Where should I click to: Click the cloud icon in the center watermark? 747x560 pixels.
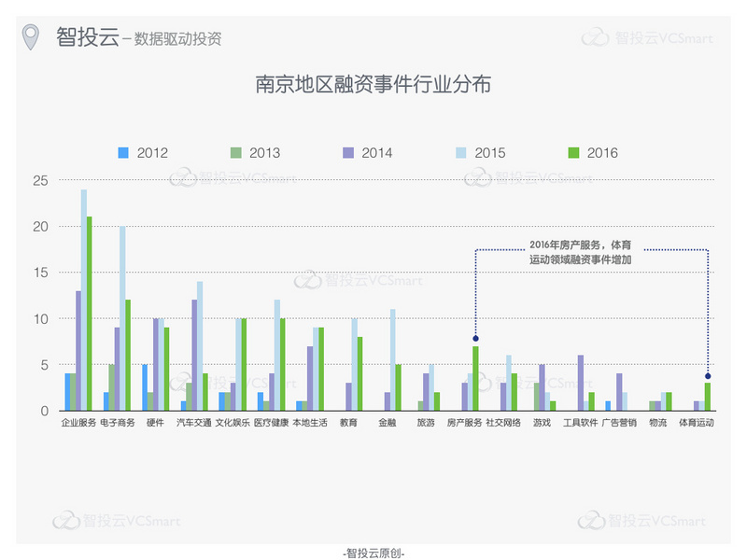tap(308, 279)
